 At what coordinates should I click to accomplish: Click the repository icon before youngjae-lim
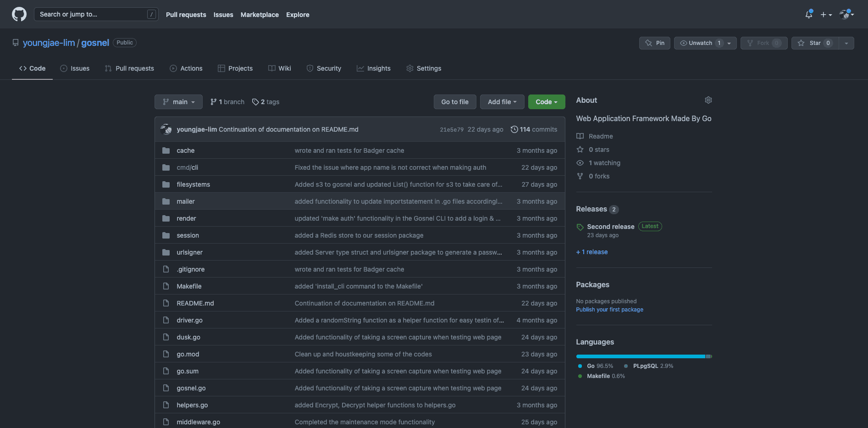click(x=16, y=43)
